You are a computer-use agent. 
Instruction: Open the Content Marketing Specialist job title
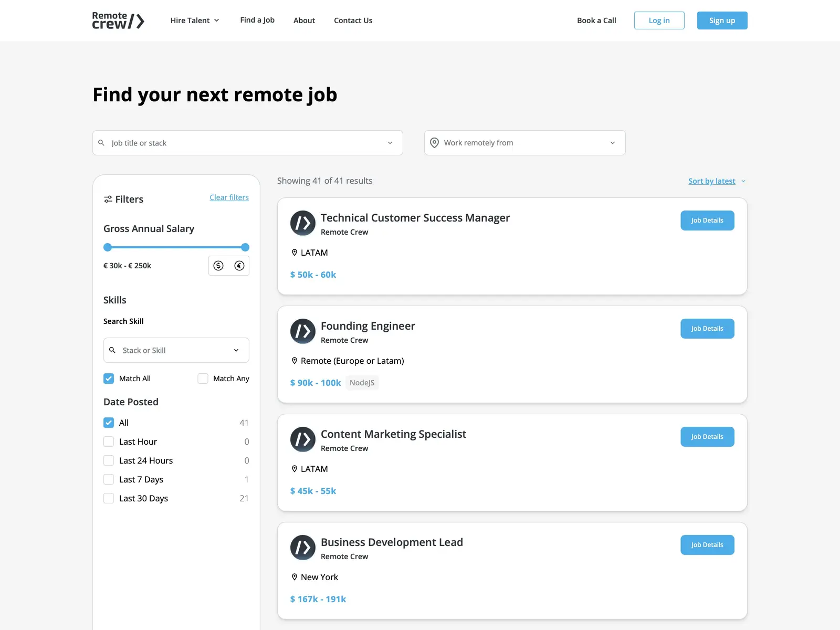[393, 434]
